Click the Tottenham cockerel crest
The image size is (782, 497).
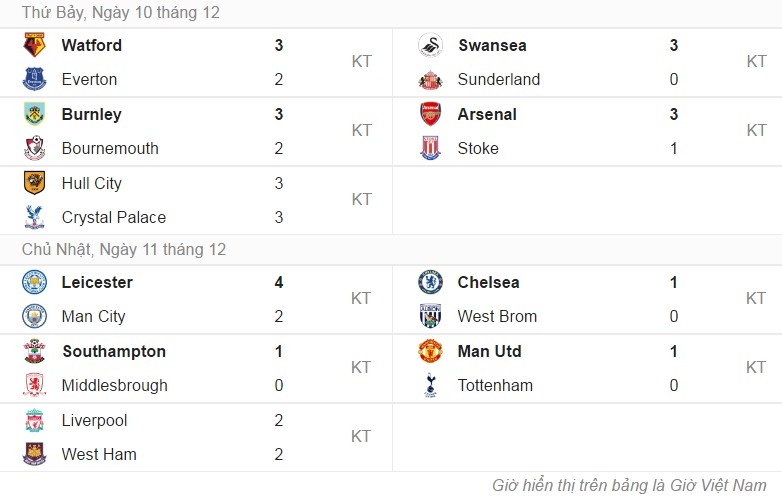(431, 385)
